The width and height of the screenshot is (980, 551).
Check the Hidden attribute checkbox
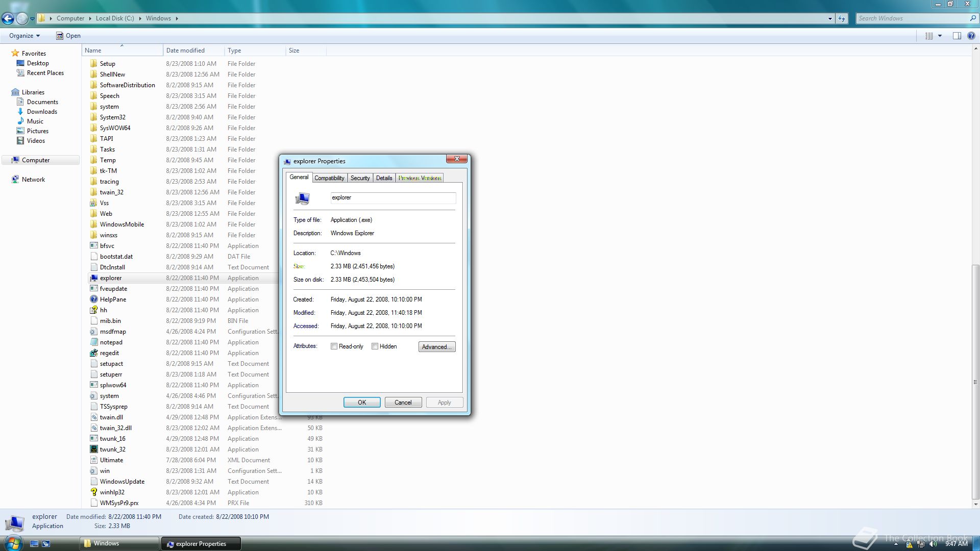pos(375,346)
